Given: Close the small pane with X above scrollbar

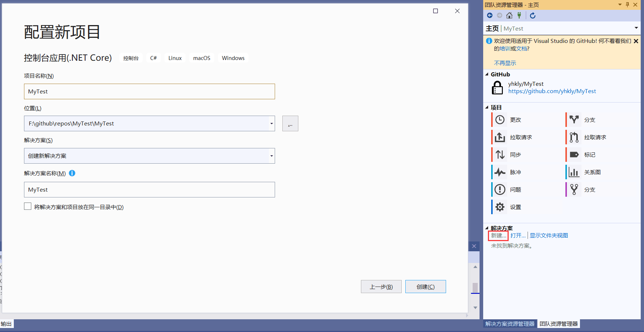Looking at the screenshot, I should pyautogui.click(x=474, y=246).
